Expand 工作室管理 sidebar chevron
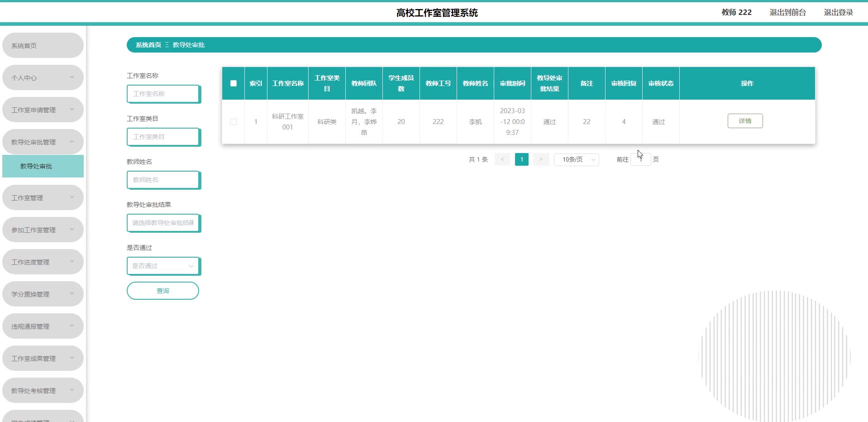The height and width of the screenshot is (422, 868). click(72, 197)
